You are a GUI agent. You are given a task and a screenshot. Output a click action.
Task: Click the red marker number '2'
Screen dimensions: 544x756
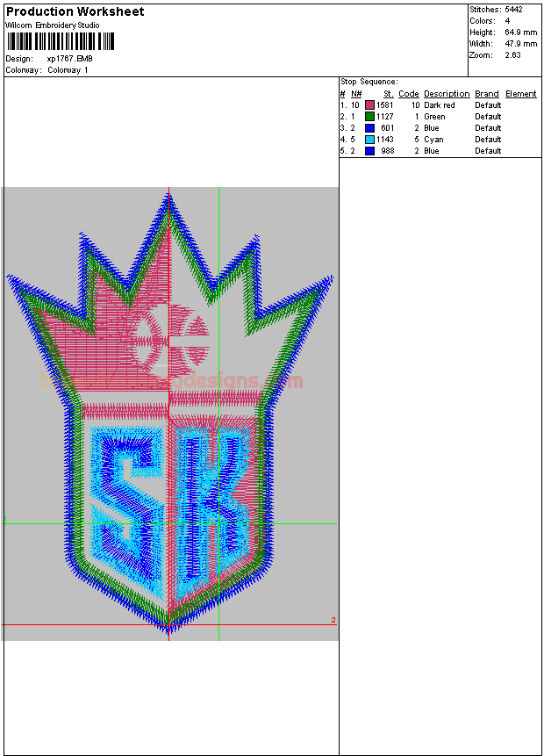[x=333, y=620]
